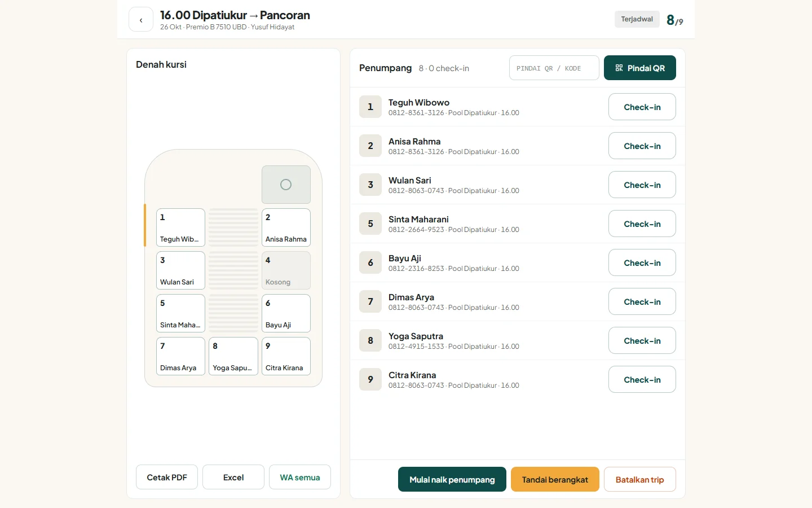Screen dimensions: 812x508
Task: Check in Dimas Arya
Action: [642, 301]
